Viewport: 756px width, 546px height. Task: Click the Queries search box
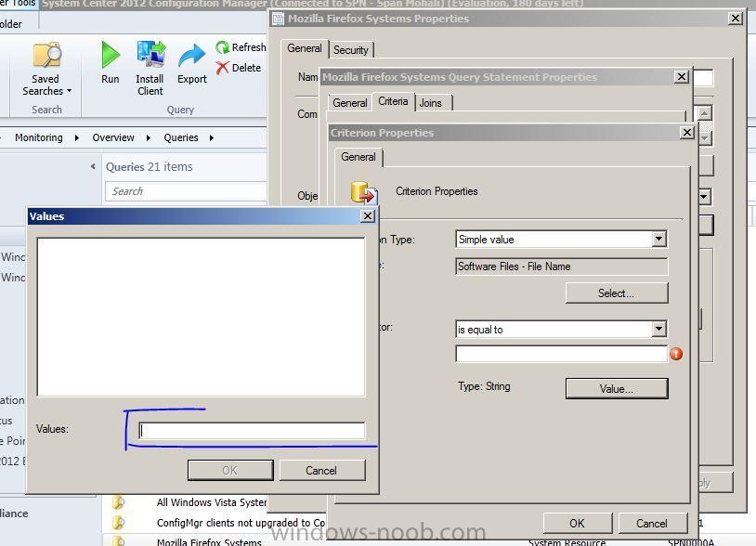[186, 191]
